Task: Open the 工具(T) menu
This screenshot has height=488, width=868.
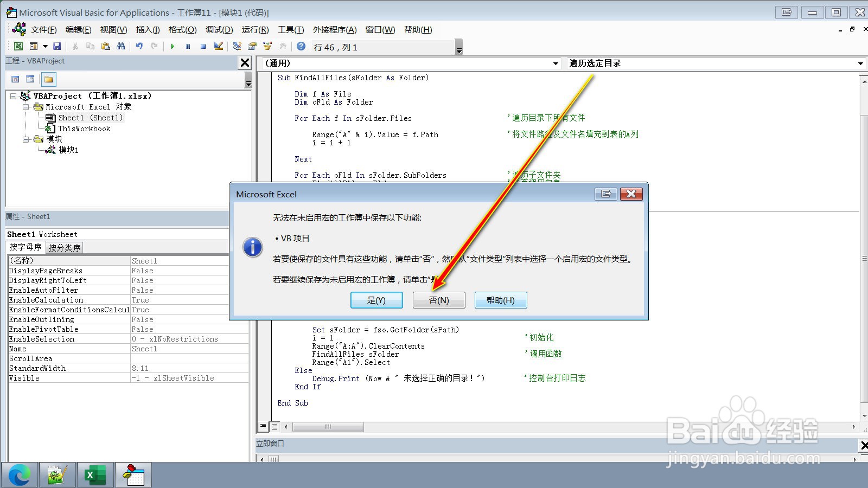Action: pyautogui.click(x=291, y=30)
